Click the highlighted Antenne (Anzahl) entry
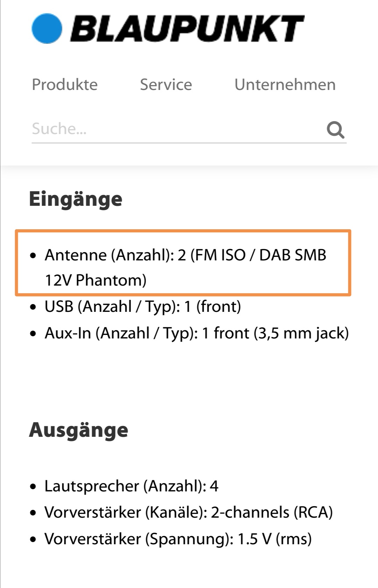This screenshot has height=588, width=378. coord(185,267)
